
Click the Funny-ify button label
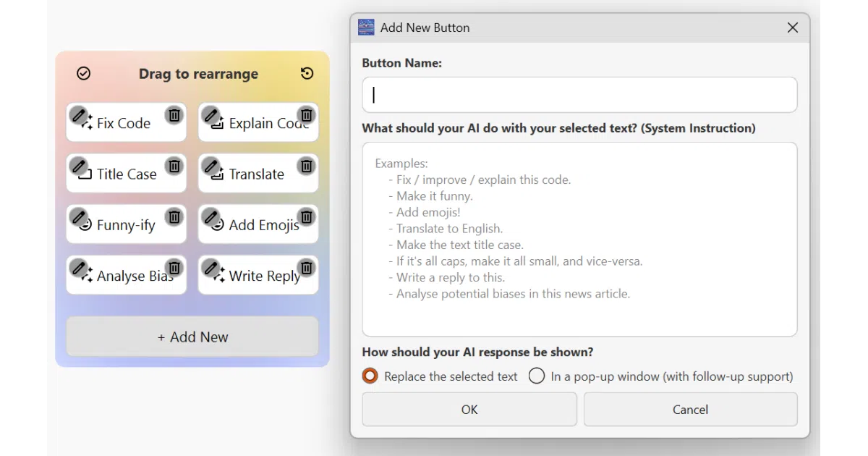tap(126, 225)
